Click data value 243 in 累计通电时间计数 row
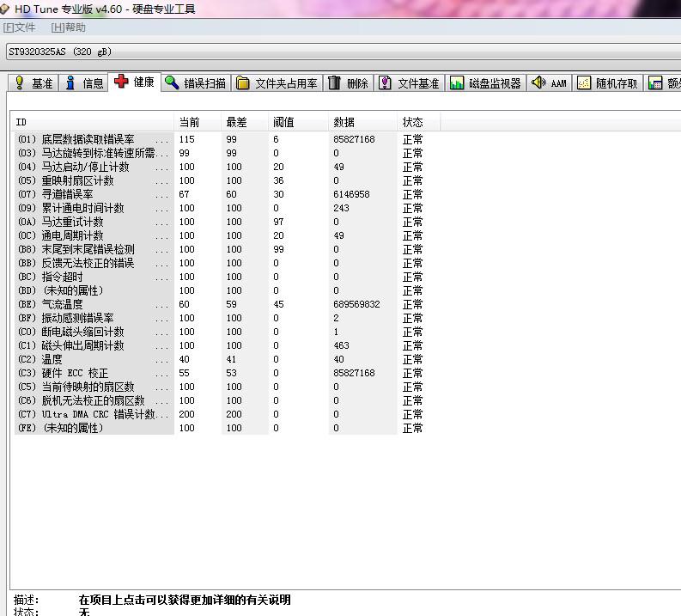The width and height of the screenshot is (681, 616). [x=342, y=208]
